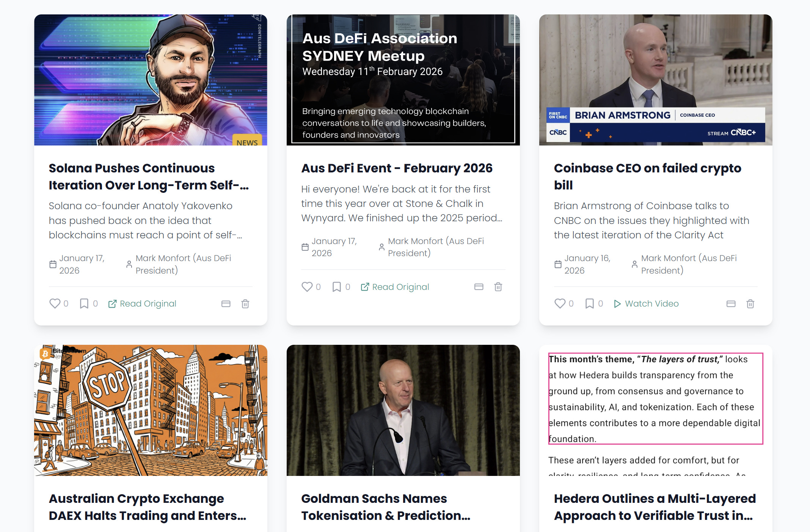Bookmark the Solana Pushes Continuous Iteration article

(x=84, y=304)
